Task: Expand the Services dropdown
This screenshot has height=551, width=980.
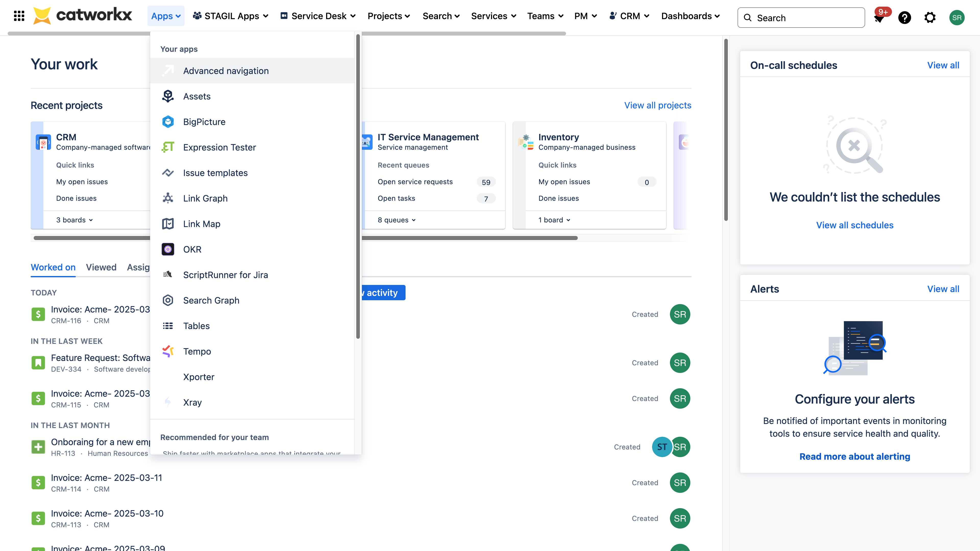Action: point(493,16)
